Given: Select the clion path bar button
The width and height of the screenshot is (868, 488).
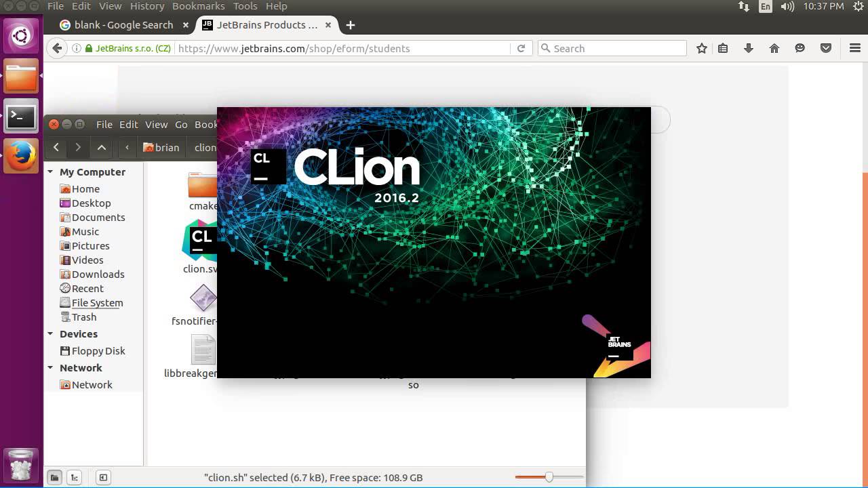Looking at the screenshot, I should [x=204, y=147].
